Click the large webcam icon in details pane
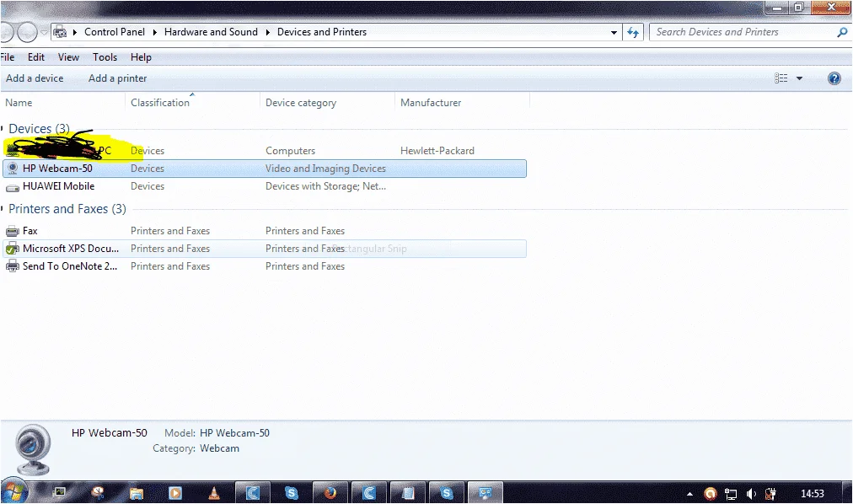Image resolution: width=853 pixels, height=504 pixels. (33, 449)
